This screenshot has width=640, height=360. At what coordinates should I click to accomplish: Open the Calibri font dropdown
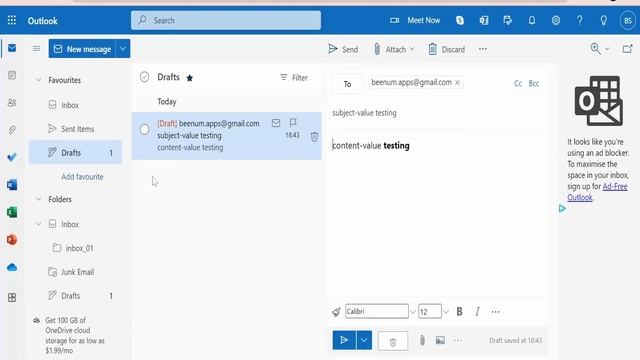[x=413, y=312]
